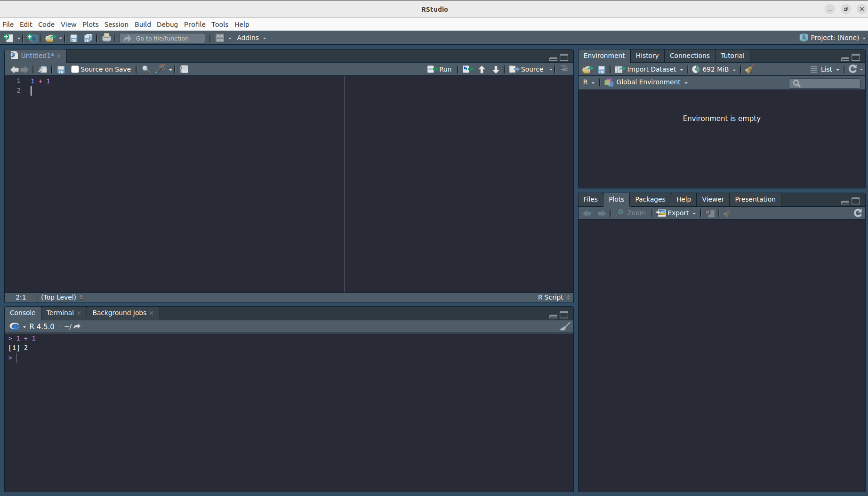
Task: Click the Print icon in main toolbar
Action: click(x=107, y=38)
